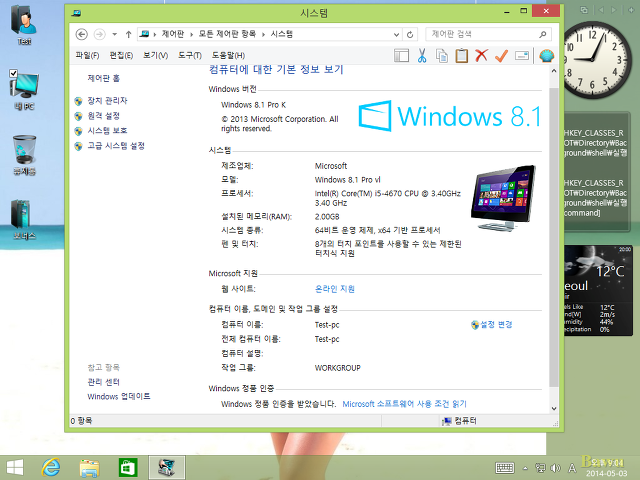This screenshot has width=640, height=480.
Task: Open 고급 시스템 설정 in sidebar
Action: 116,145
